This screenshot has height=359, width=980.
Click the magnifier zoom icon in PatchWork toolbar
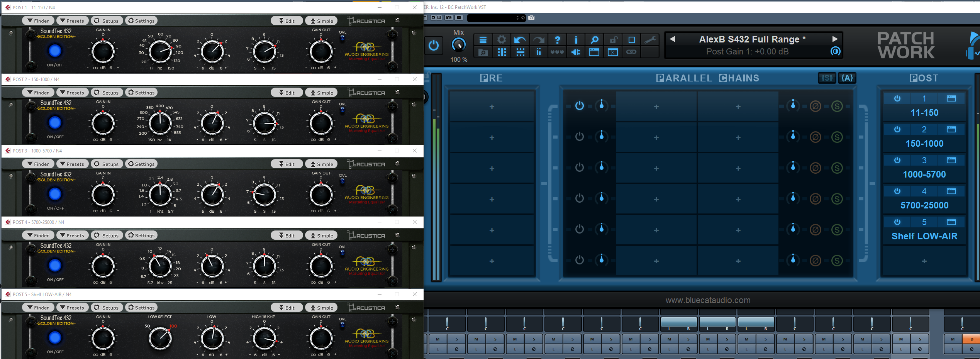[594, 40]
